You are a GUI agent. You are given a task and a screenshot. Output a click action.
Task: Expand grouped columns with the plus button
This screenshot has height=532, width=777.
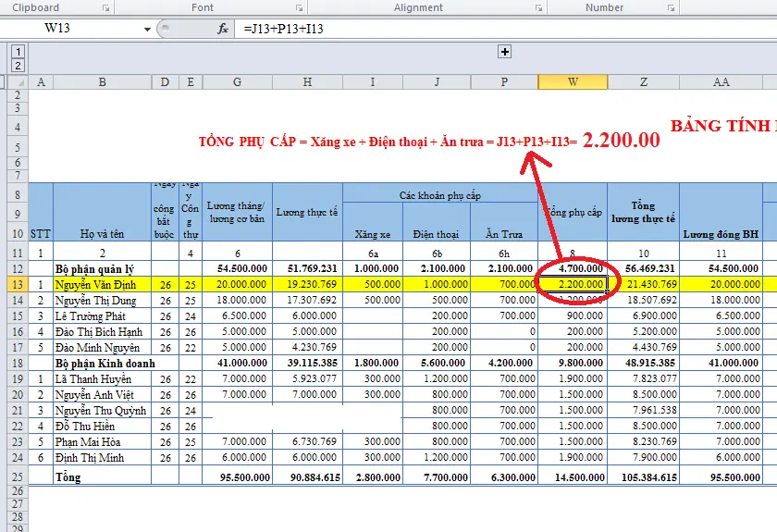click(x=504, y=52)
